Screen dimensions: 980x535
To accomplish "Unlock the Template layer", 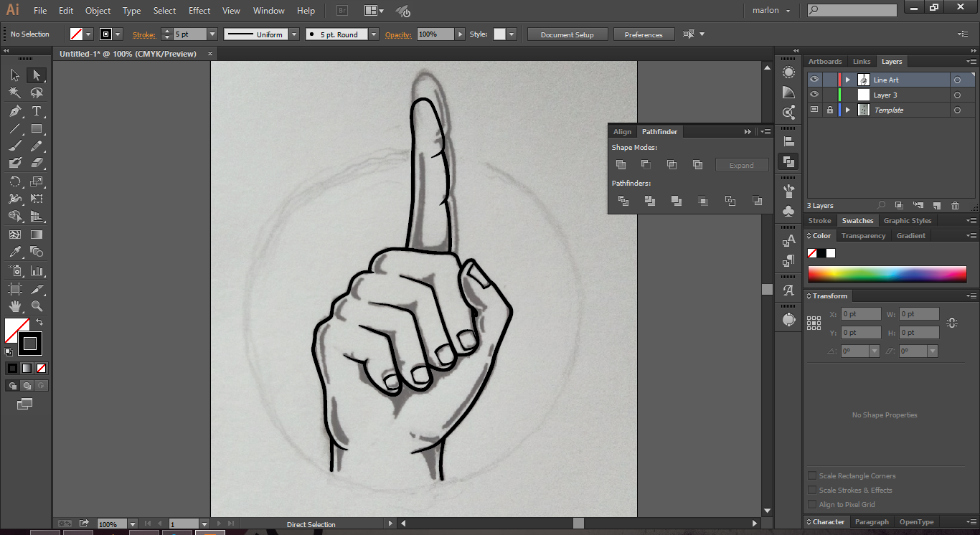I will click(x=830, y=110).
